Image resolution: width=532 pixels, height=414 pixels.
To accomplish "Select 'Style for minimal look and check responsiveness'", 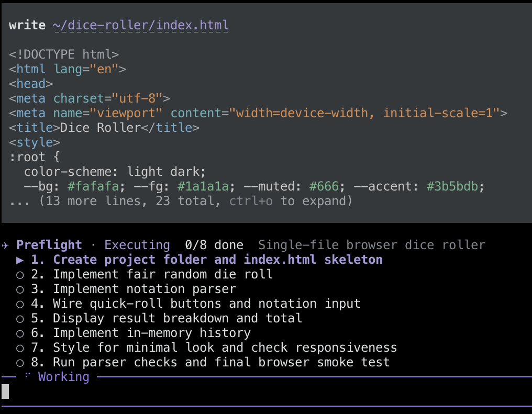I will click(x=225, y=348).
